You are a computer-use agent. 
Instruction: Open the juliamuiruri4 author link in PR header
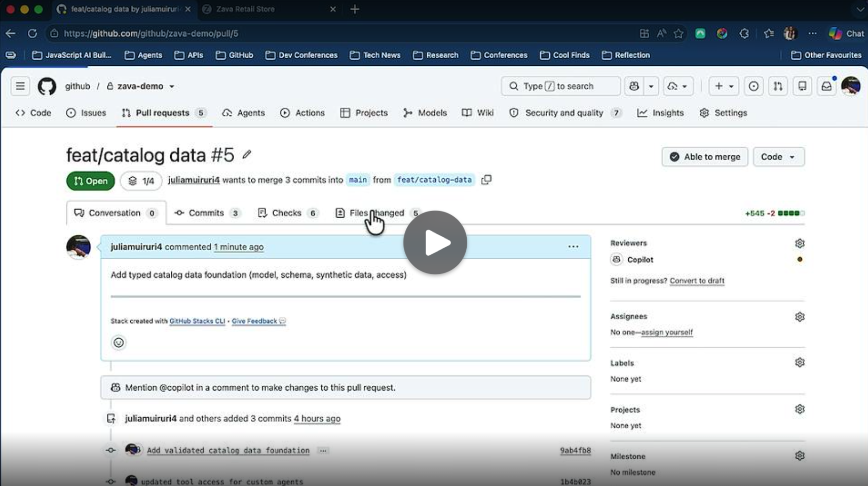(194, 180)
